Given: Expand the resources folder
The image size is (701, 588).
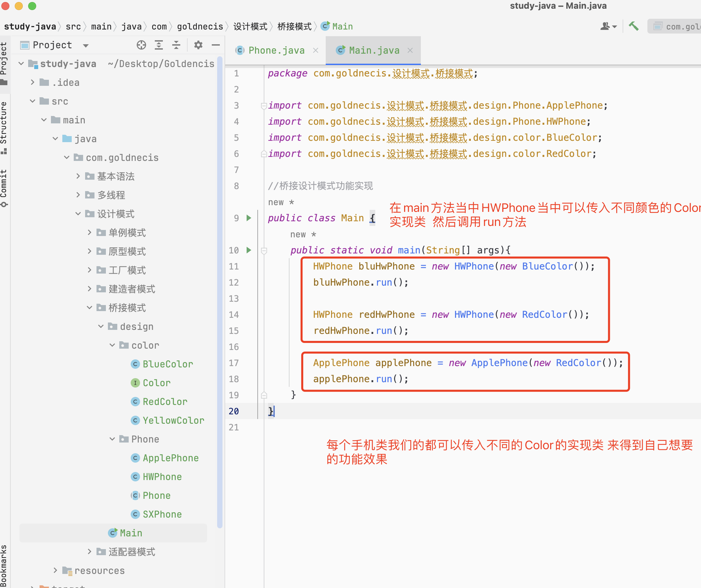Looking at the screenshot, I should click(x=55, y=570).
